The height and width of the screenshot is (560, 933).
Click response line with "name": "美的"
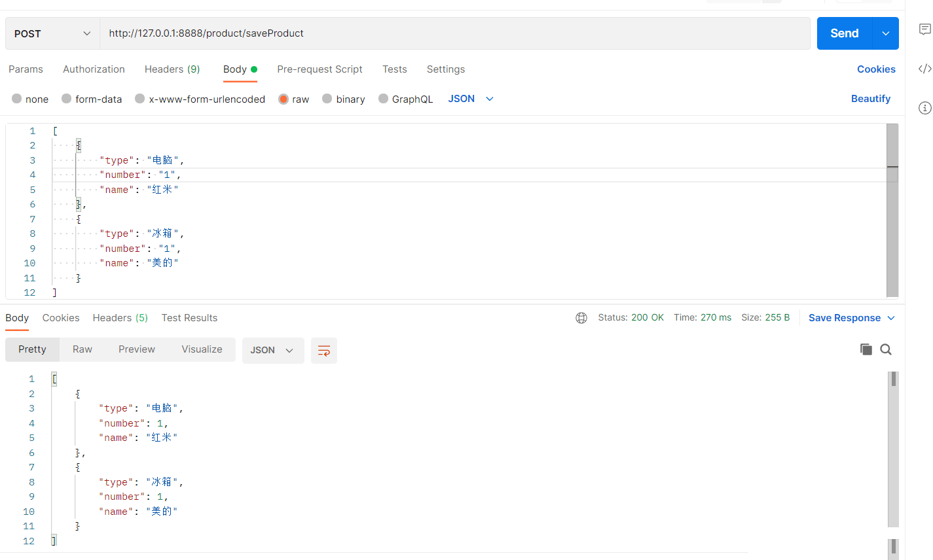pos(138,512)
